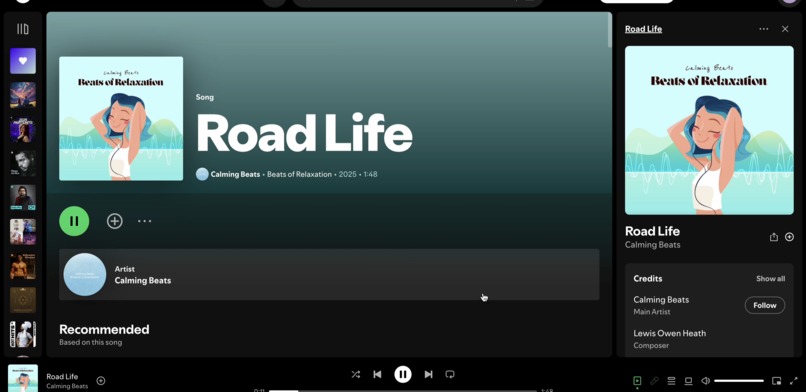Image resolution: width=806 pixels, height=392 pixels.
Task: Seek on the playback progress bar
Action: [x=403, y=391]
